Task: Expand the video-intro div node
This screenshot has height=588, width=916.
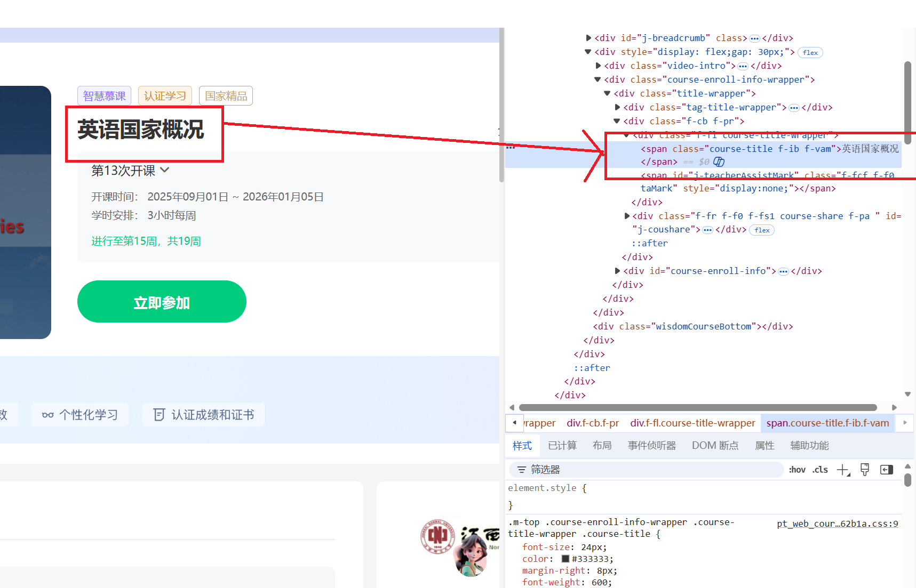Action: point(598,65)
